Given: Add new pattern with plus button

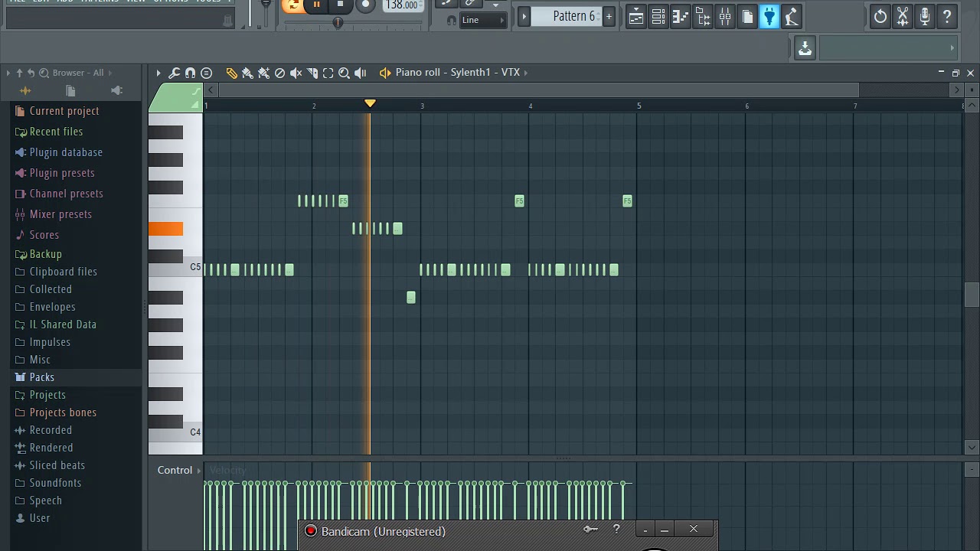Looking at the screenshot, I should [x=609, y=16].
